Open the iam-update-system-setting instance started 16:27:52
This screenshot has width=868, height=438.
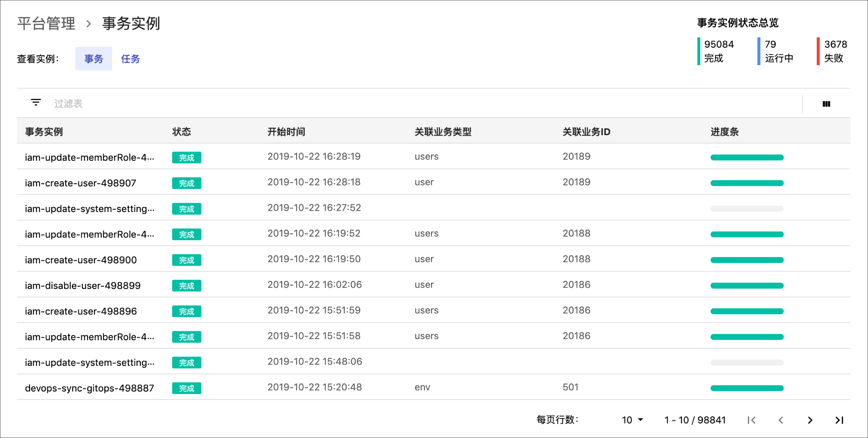coord(90,209)
